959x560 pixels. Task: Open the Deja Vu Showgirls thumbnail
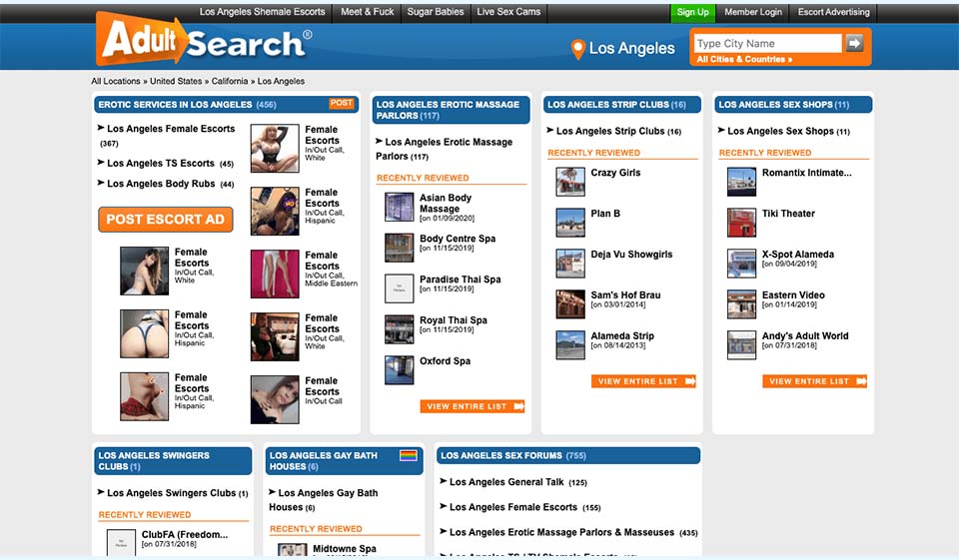tap(570, 264)
